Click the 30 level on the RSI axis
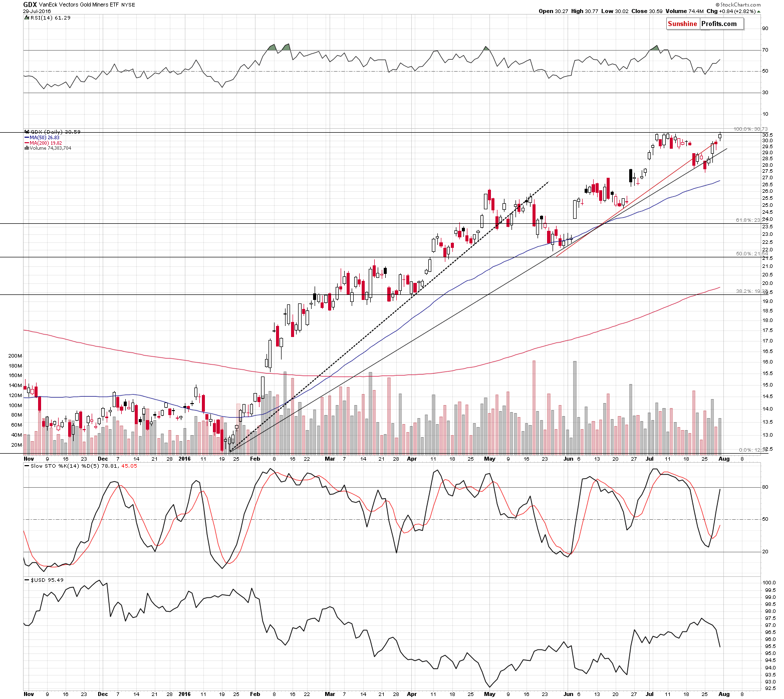Viewport: 784px width, 699px height. [x=765, y=92]
